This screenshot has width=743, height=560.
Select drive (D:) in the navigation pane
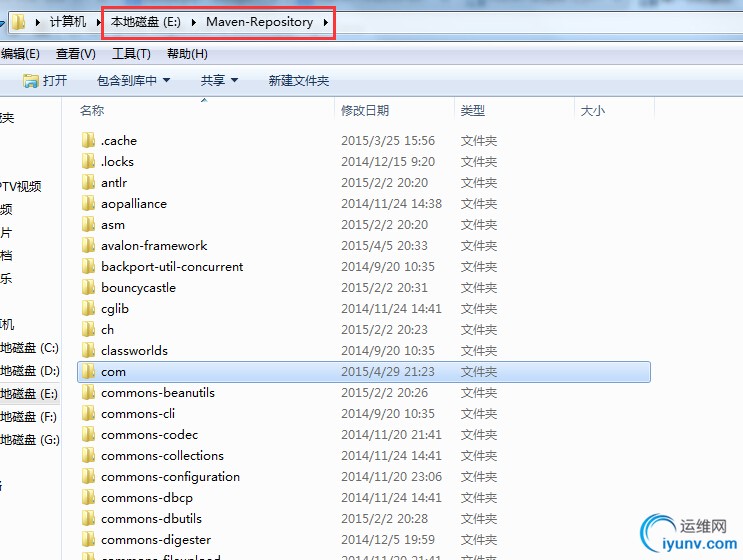29,370
